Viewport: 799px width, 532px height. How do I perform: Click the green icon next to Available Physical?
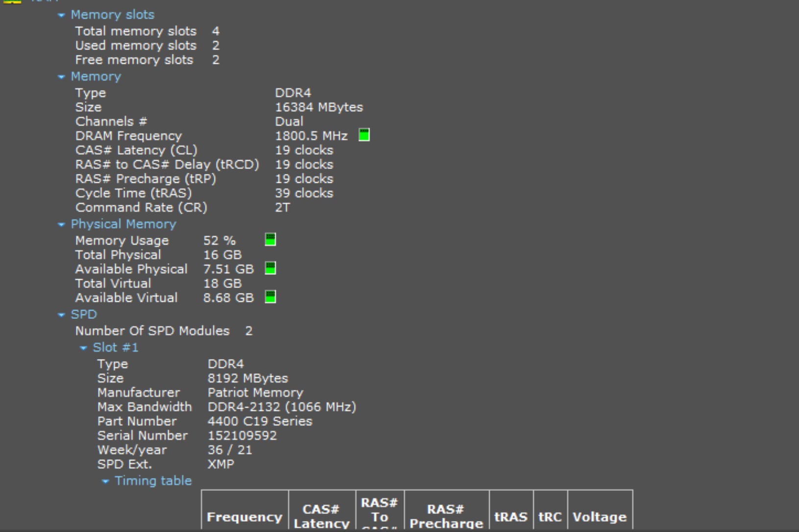point(270,268)
